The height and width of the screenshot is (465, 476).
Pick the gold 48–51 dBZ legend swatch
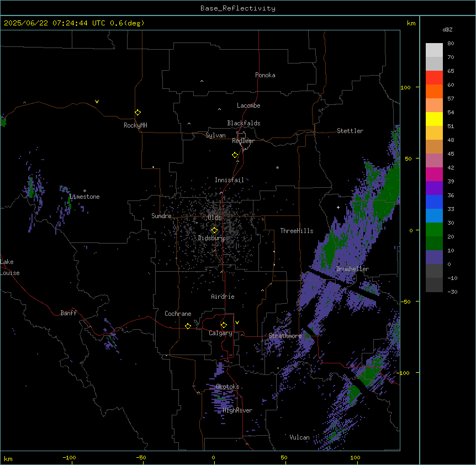[434, 133]
